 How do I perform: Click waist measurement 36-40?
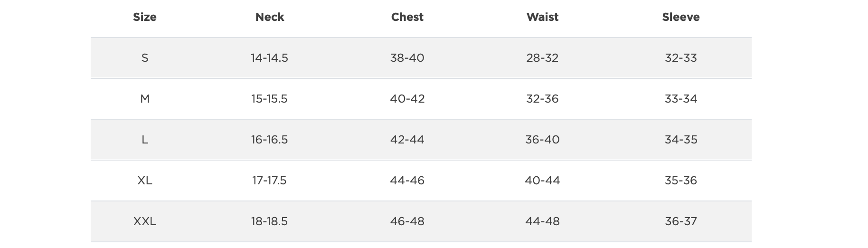(542, 140)
